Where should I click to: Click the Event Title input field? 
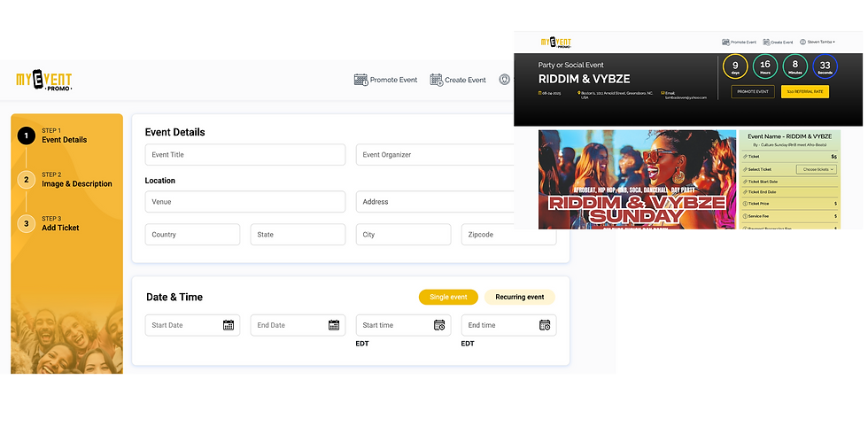point(245,154)
